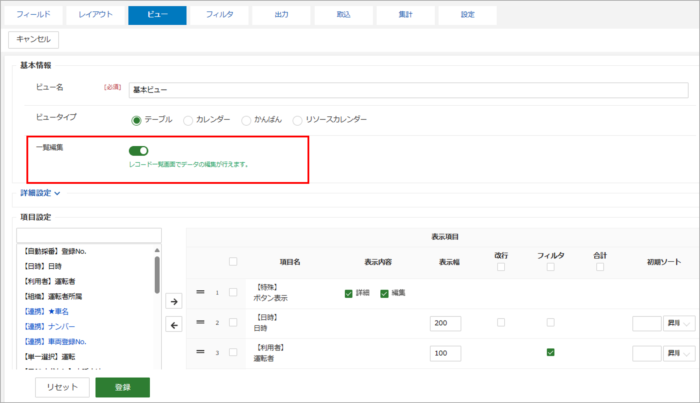Uncheck 詳細 checkbox in ボタン表示 row
The height and width of the screenshot is (403, 700).
point(349,293)
